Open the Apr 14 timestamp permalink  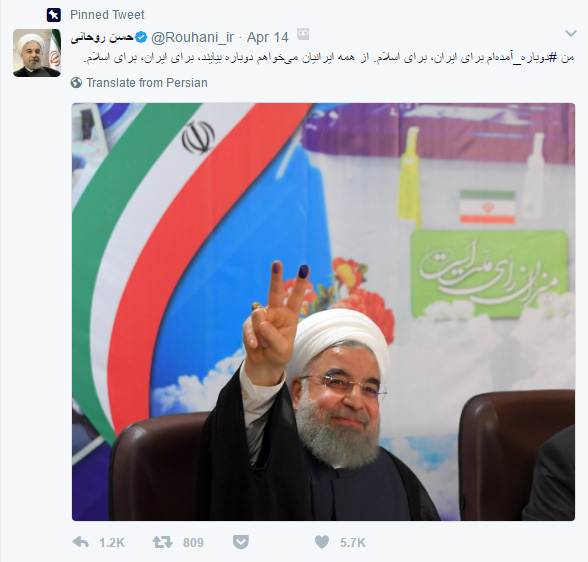click(x=268, y=37)
